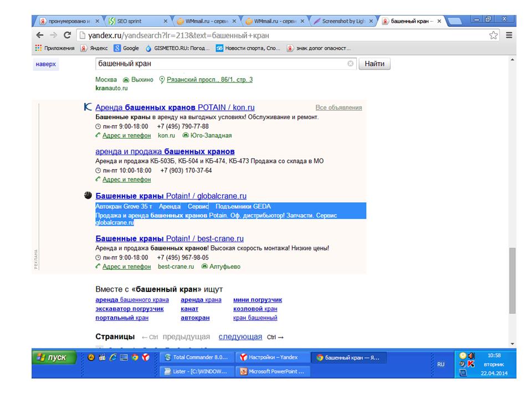This screenshot has height=399, width=532.
Task: Click the map pin icon near Рязанский просп.
Action: pos(162,80)
